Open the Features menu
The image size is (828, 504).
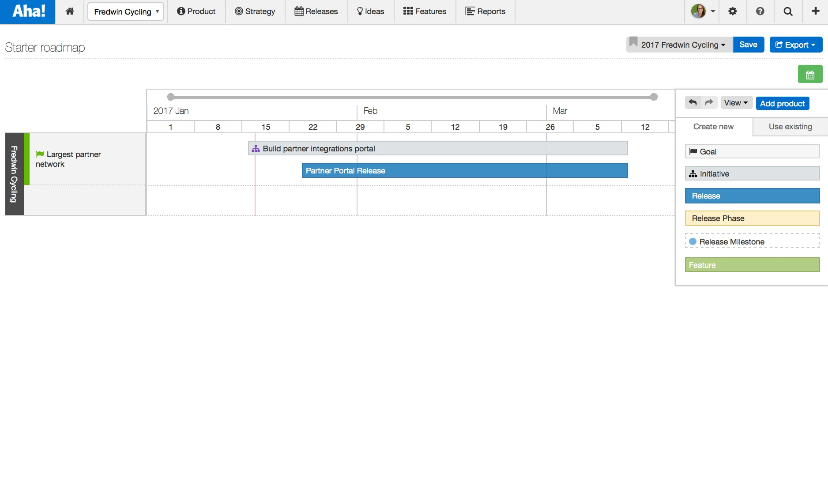click(x=425, y=11)
